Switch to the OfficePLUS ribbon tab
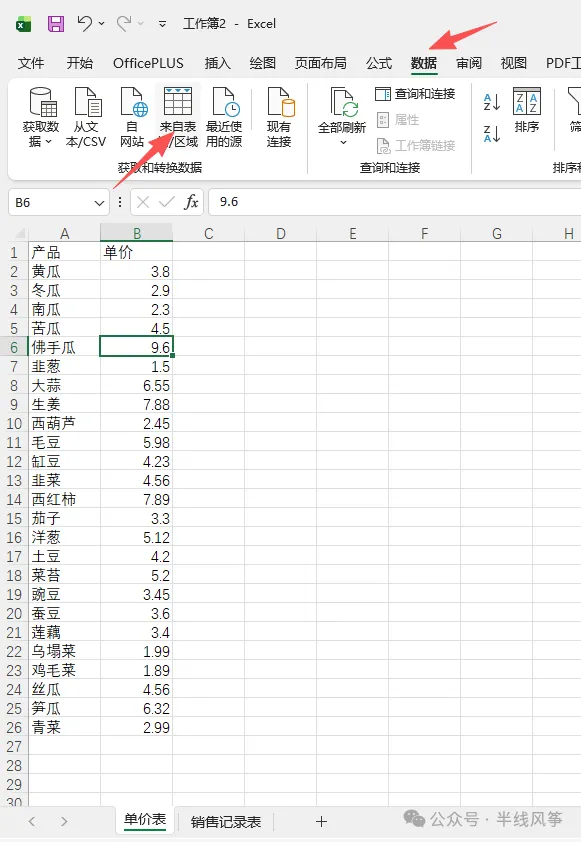581x842 pixels. tap(148, 63)
